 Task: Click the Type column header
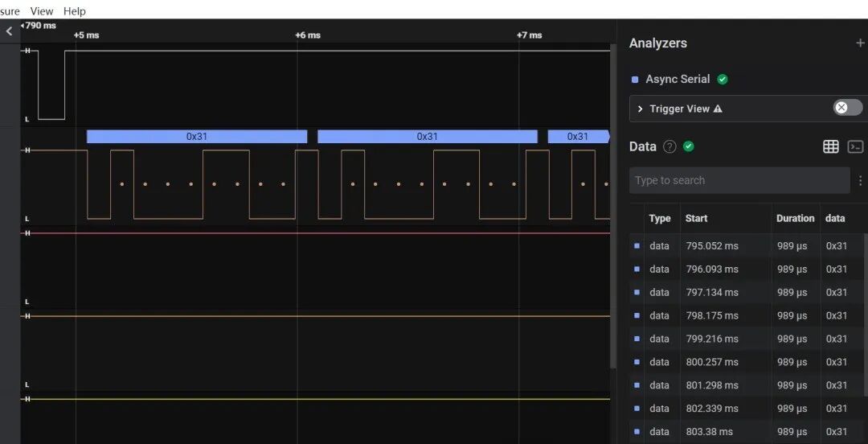(x=659, y=219)
